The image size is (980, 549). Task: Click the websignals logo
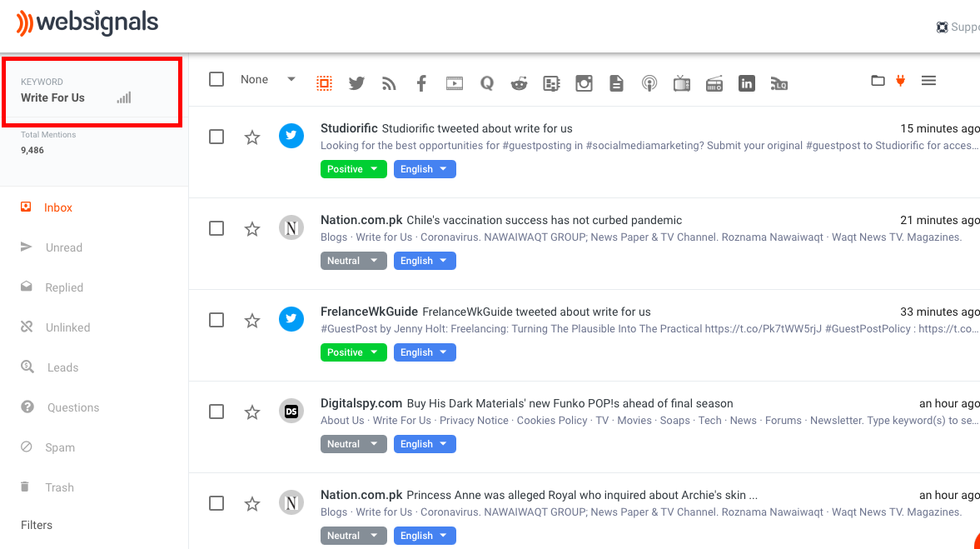tap(87, 23)
